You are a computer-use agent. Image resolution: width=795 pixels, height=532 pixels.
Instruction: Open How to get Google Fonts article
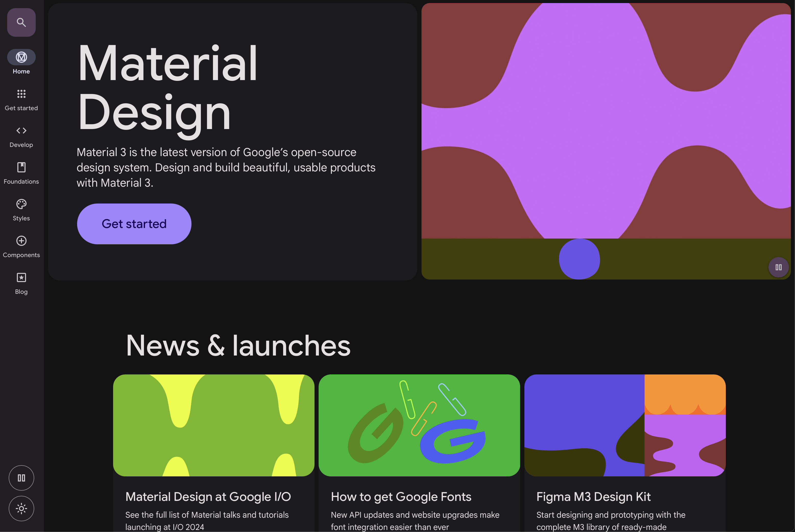point(401,497)
